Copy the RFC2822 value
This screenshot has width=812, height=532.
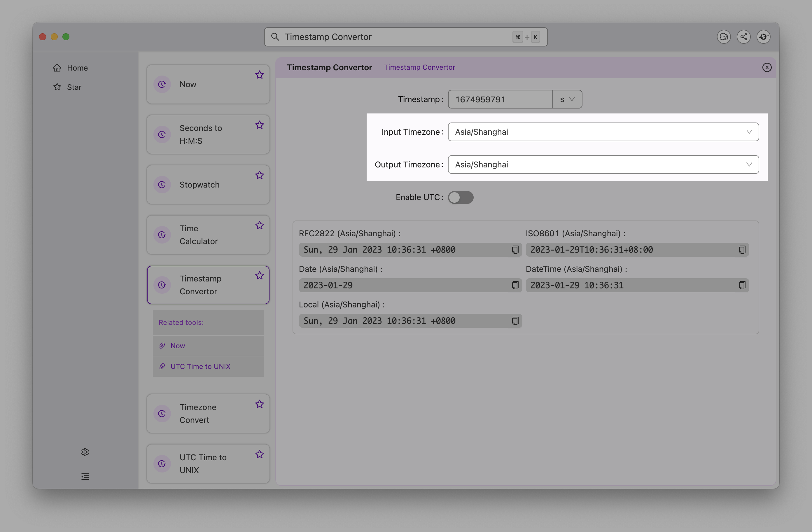pyautogui.click(x=515, y=250)
